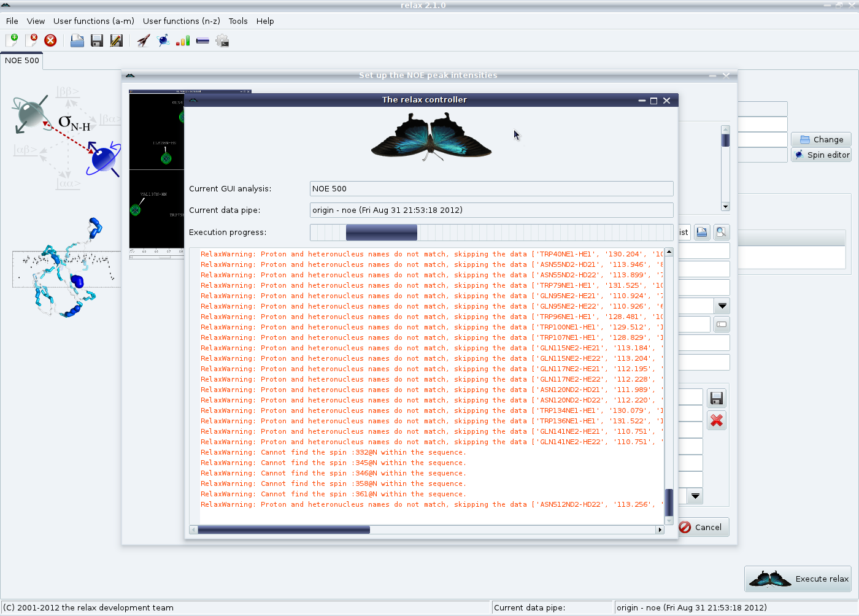
Task: Open the spin viewer atom icon
Action: pos(163,40)
